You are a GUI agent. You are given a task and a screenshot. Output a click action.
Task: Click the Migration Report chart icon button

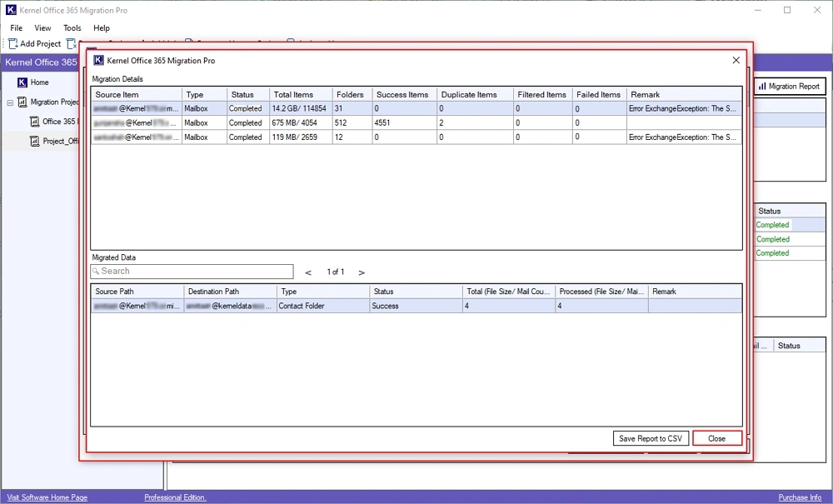coord(788,87)
